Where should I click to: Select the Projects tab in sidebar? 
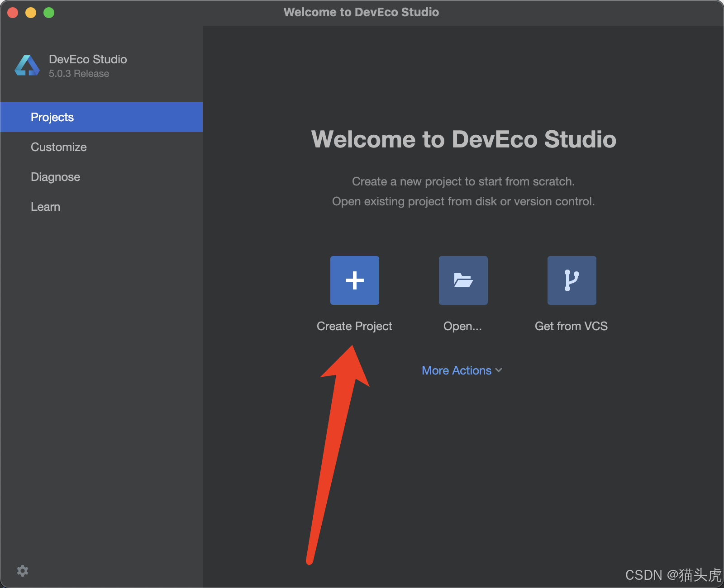click(101, 117)
